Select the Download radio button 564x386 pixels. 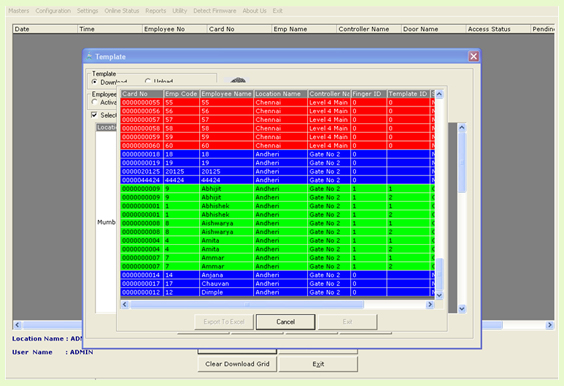[95, 82]
